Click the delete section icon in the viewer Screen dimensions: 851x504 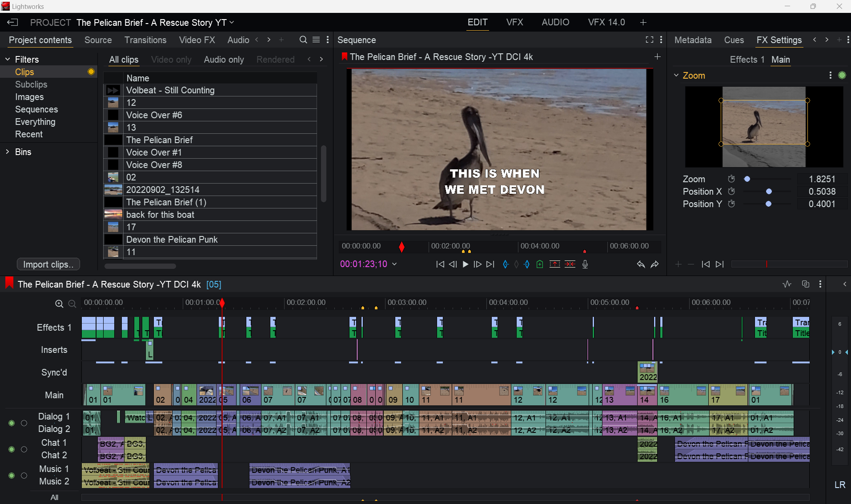coord(570,264)
